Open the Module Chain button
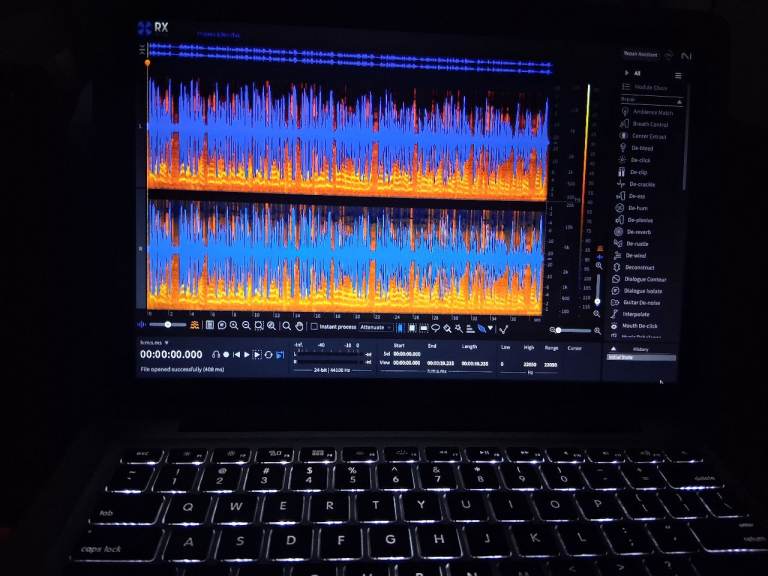Viewport: 768px width, 576px height. click(650, 88)
